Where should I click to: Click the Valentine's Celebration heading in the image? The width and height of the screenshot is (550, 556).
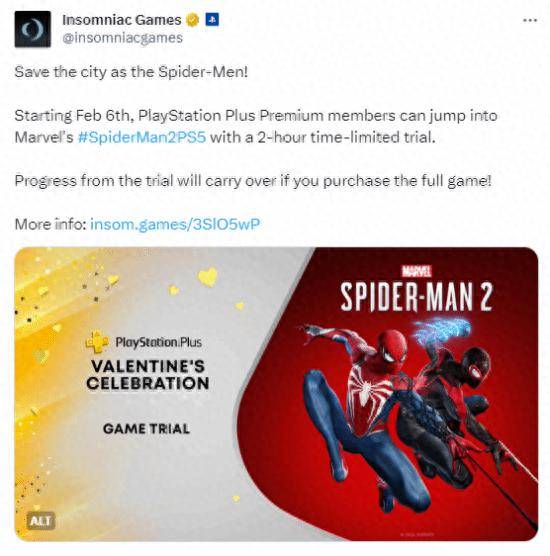pos(148,375)
